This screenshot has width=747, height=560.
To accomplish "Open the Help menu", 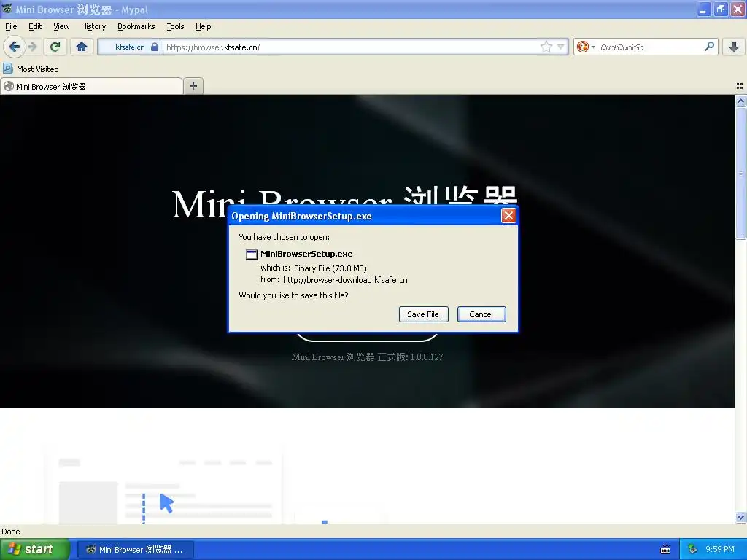I will 203,26.
